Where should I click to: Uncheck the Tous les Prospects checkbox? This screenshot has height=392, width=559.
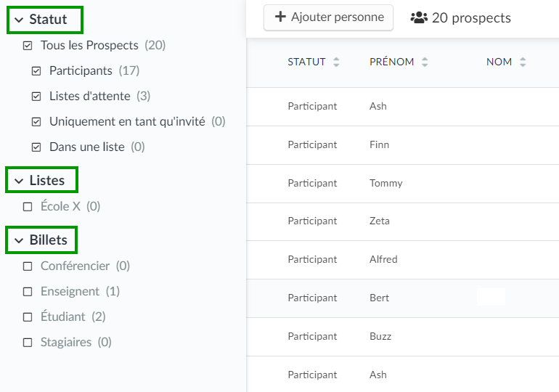28,46
